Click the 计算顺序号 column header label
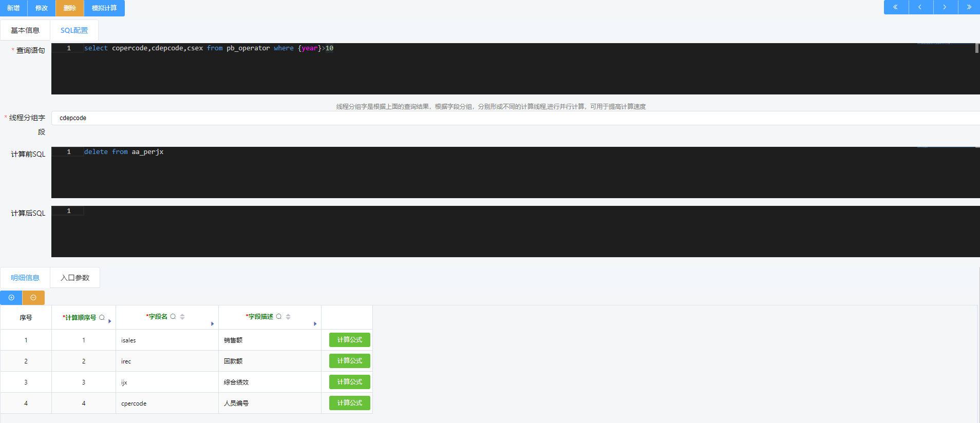Screen dimensions: 980x423 [80, 318]
